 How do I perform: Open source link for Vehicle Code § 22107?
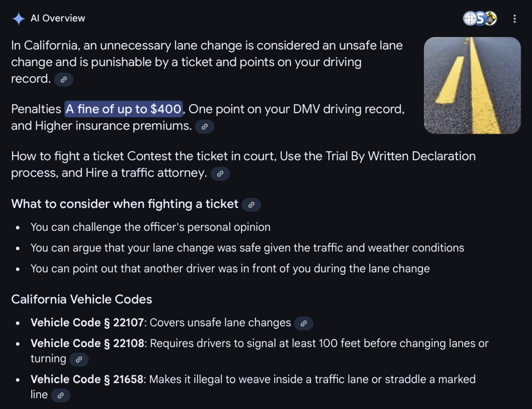click(304, 323)
